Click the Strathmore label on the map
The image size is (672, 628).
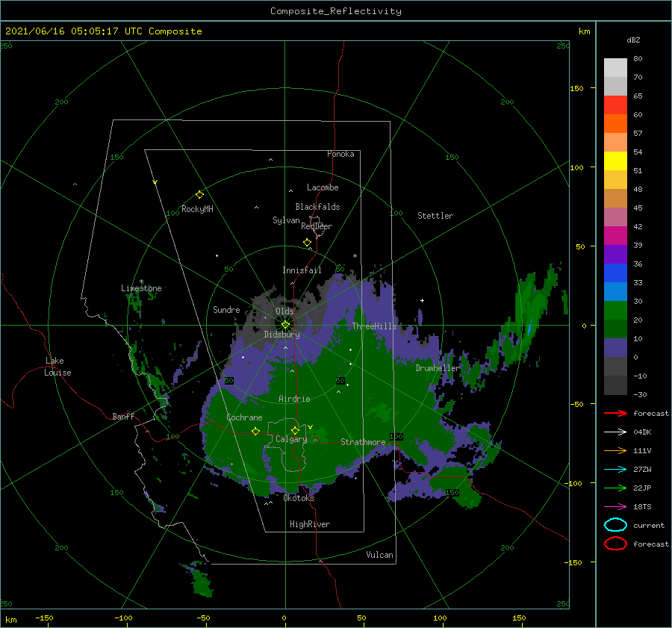pyautogui.click(x=363, y=442)
